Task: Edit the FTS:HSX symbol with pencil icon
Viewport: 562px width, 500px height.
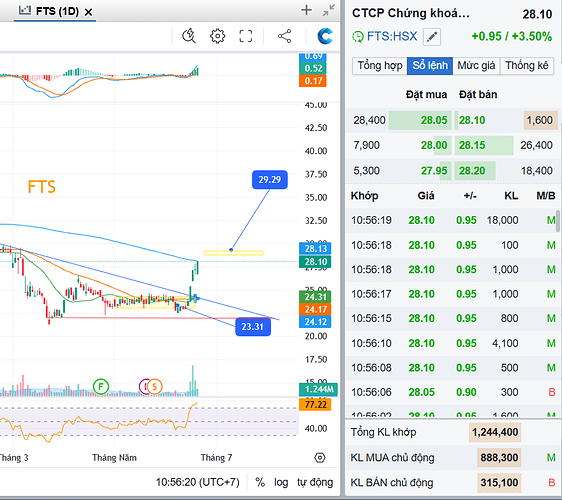Action: (x=432, y=37)
